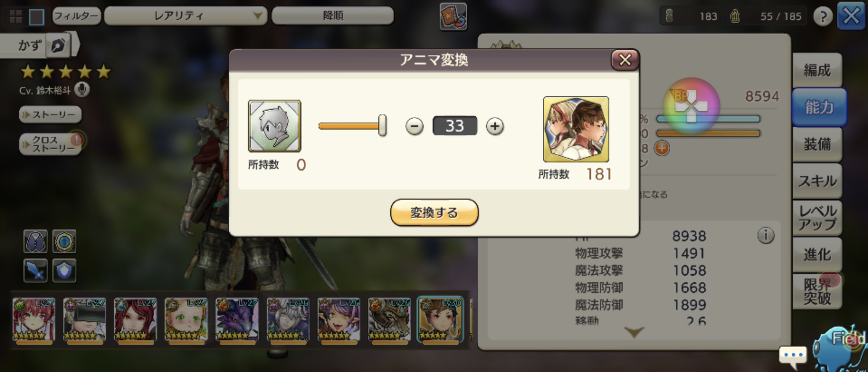Open the フィルター filter options
868x372 pixels.
(x=76, y=16)
